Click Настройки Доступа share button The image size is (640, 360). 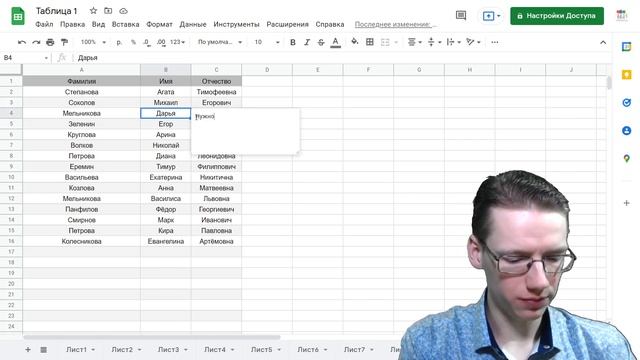(x=557, y=16)
